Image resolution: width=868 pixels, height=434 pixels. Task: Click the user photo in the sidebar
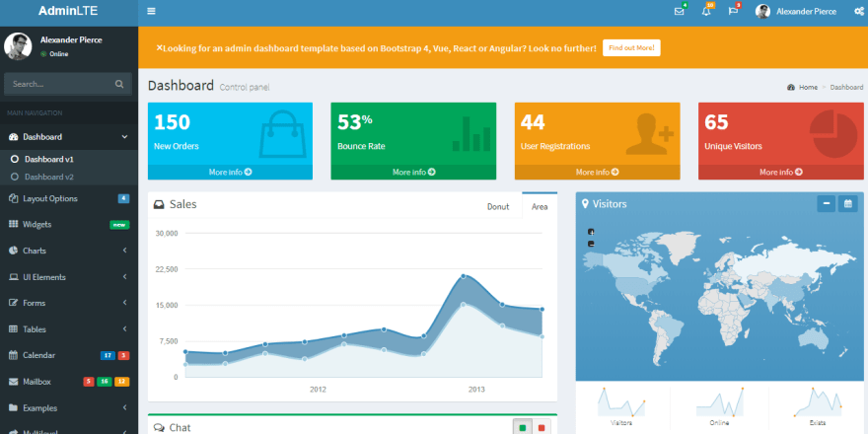pyautogui.click(x=18, y=46)
